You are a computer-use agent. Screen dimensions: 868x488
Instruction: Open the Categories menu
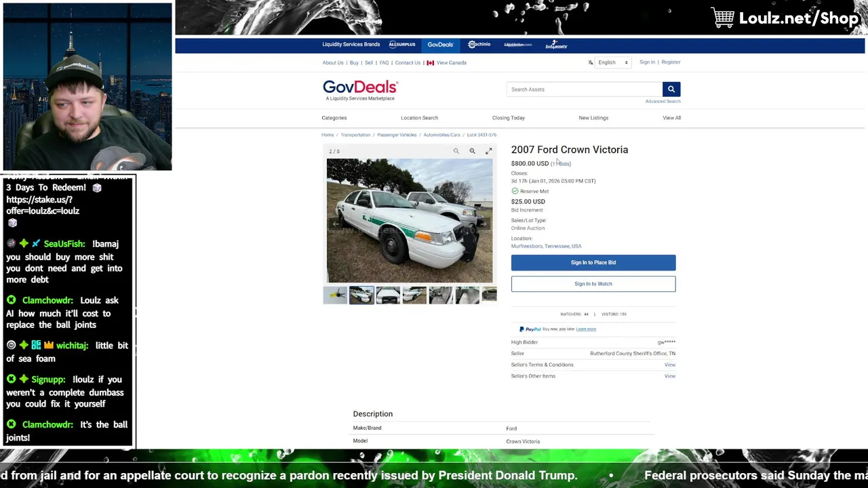[x=334, y=118]
